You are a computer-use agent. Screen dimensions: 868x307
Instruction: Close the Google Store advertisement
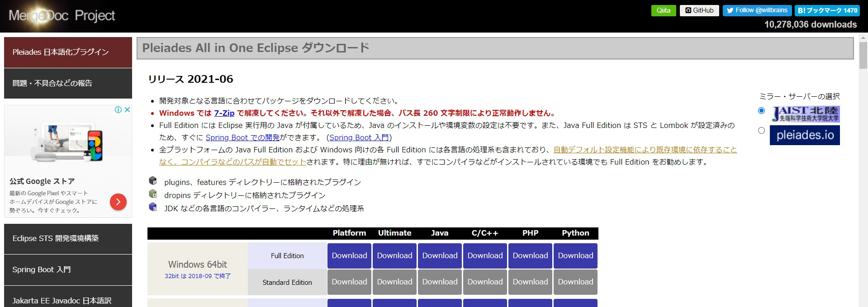tap(128, 110)
